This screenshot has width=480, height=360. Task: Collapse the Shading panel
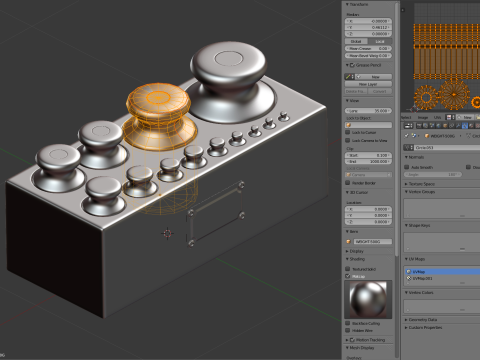(x=347, y=259)
